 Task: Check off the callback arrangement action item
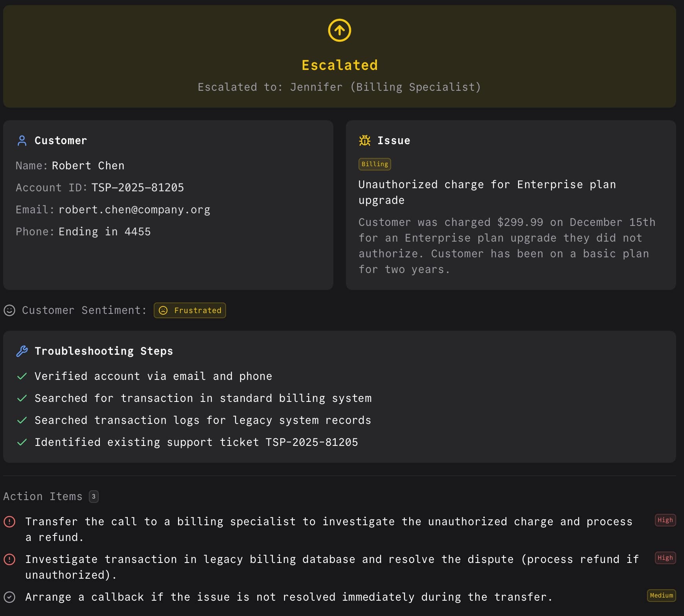[x=9, y=597]
